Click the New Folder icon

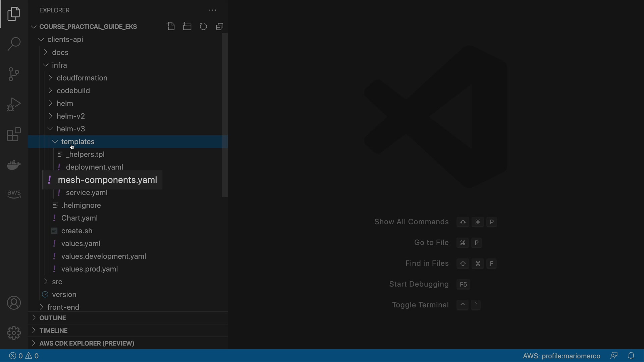point(187,26)
